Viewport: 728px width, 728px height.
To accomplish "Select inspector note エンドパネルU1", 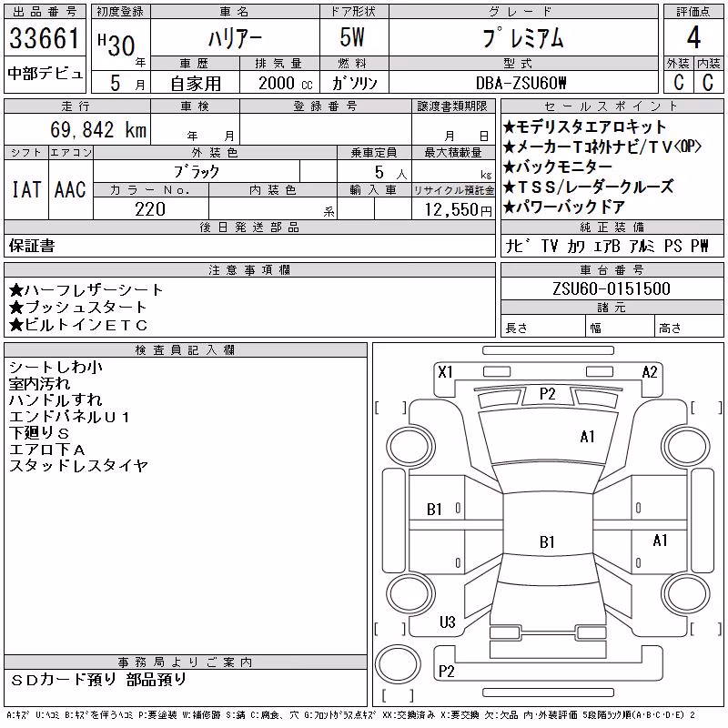I will pyautogui.click(x=69, y=417).
